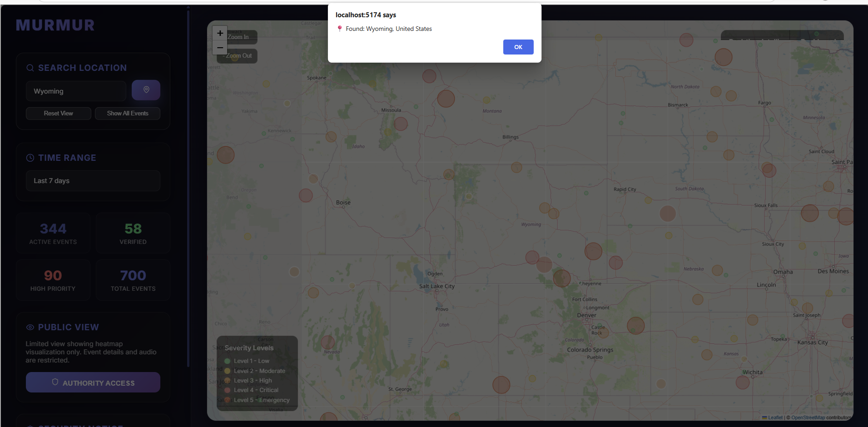Click the Billings city label on map
868x427 pixels.
[x=510, y=137]
